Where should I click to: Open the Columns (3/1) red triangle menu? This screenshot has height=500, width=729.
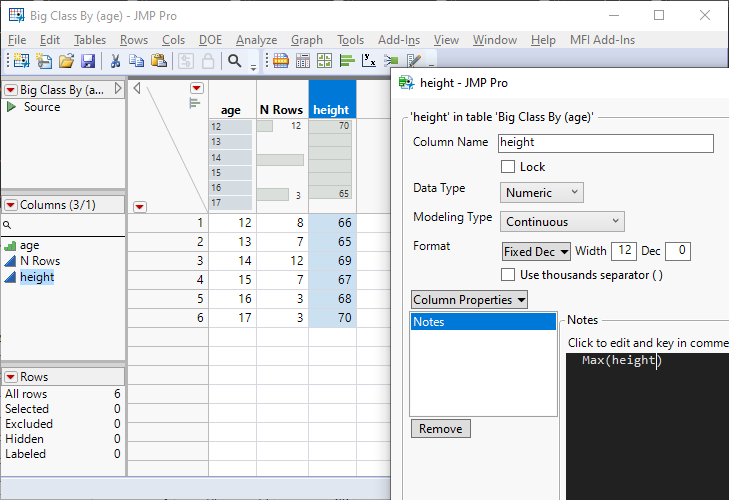pyautogui.click(x=11, y=205)
